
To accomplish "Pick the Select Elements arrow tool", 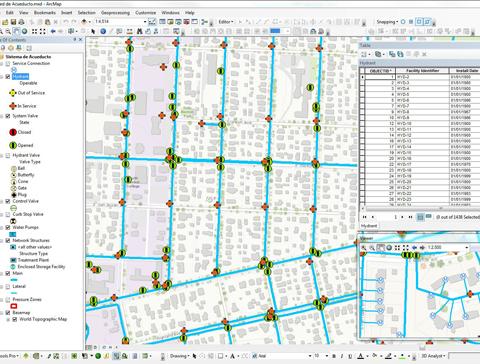I will [x=93, y=31].
